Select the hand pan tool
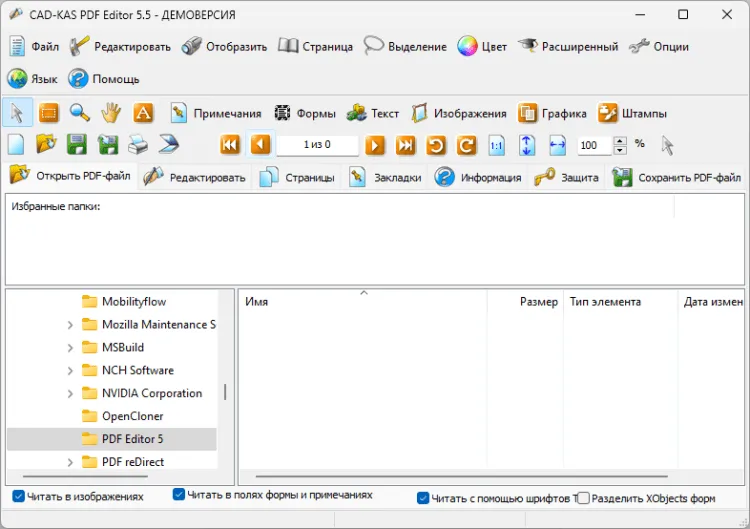750x529 pixels. click(111, 113)
